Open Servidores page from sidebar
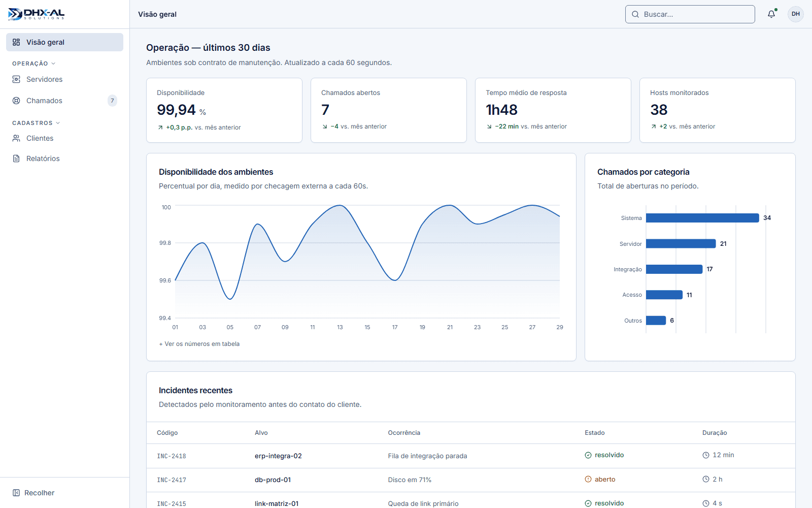This screenshot has height=508, width=812. pyautogui.click(x=64, y=79)
